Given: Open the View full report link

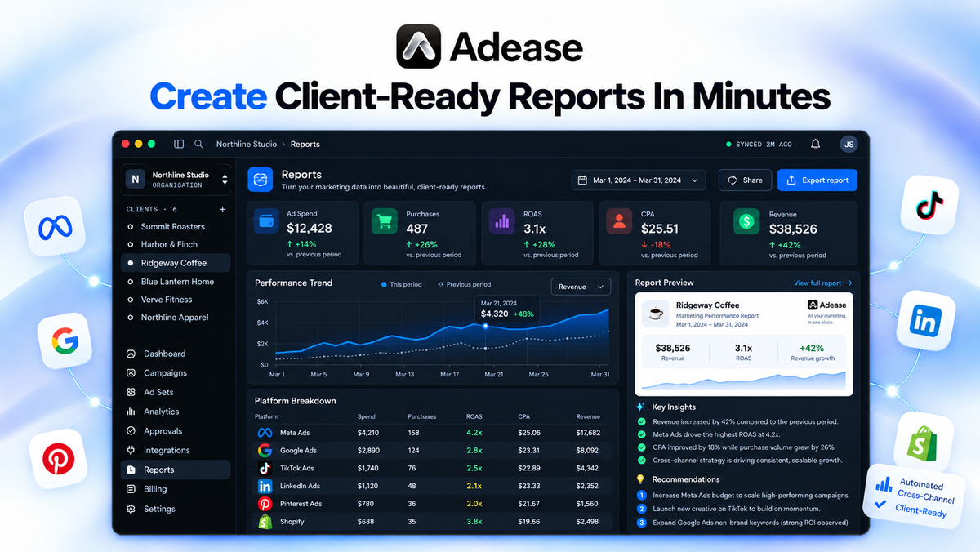Looking at the screenshot, I should click(x=823, y=283).
